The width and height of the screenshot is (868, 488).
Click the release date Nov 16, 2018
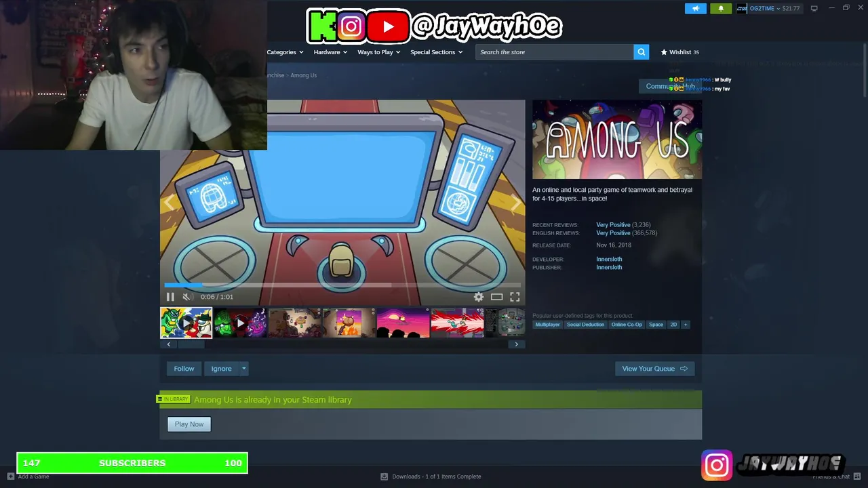(614, 245)
